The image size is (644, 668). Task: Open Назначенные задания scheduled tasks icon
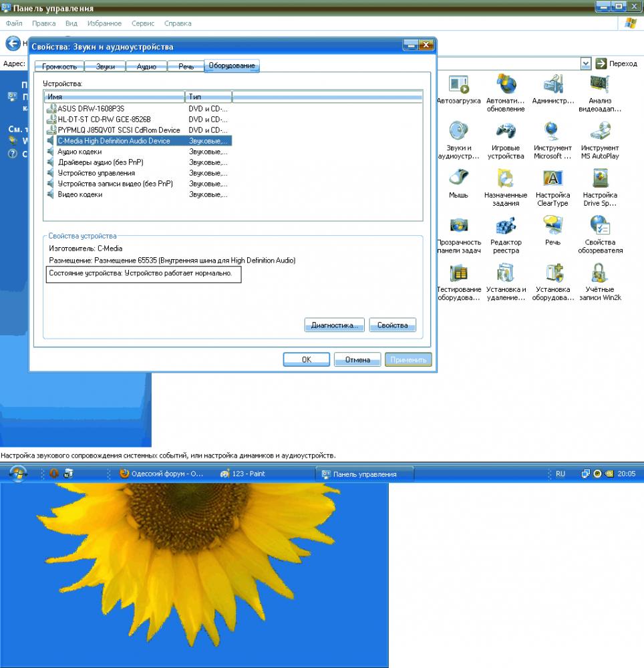[x=506, y=179]
